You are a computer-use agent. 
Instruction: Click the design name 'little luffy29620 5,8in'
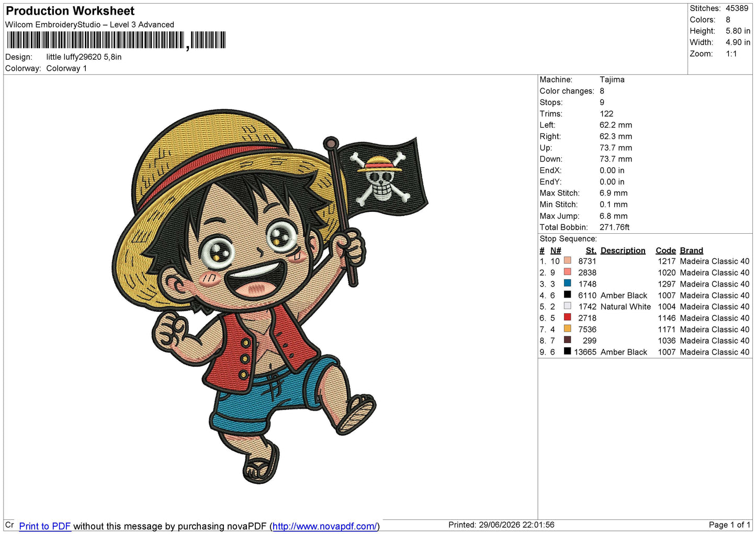point(84,57)
